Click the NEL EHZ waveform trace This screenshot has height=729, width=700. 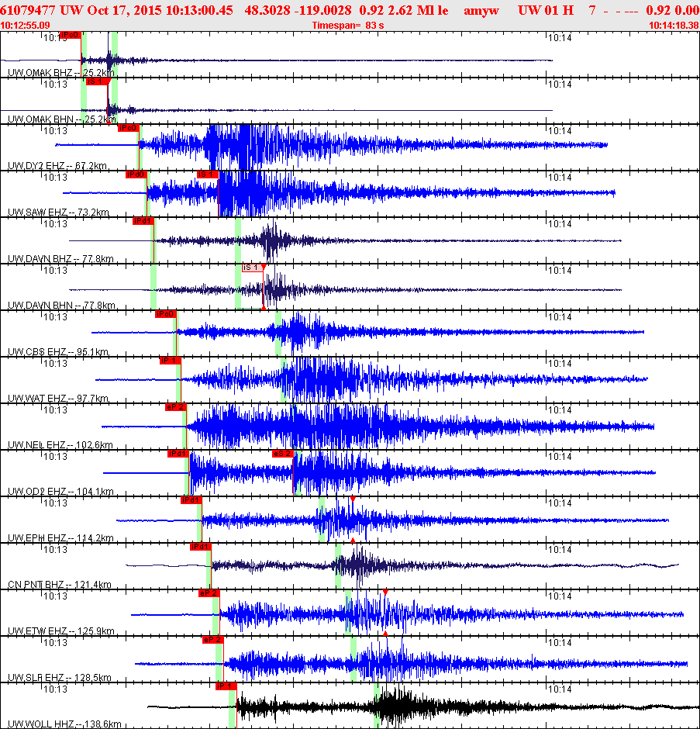(378, 427)
